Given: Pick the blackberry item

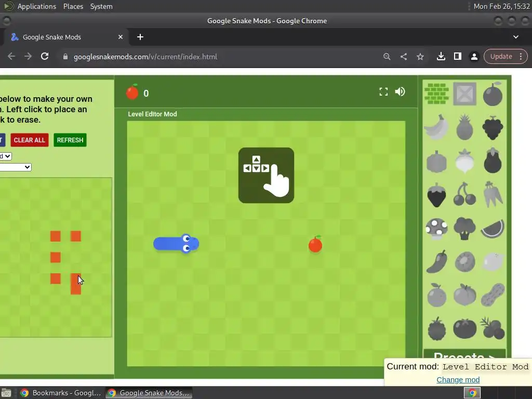Looking at the screenshot, I should [436, 328].
